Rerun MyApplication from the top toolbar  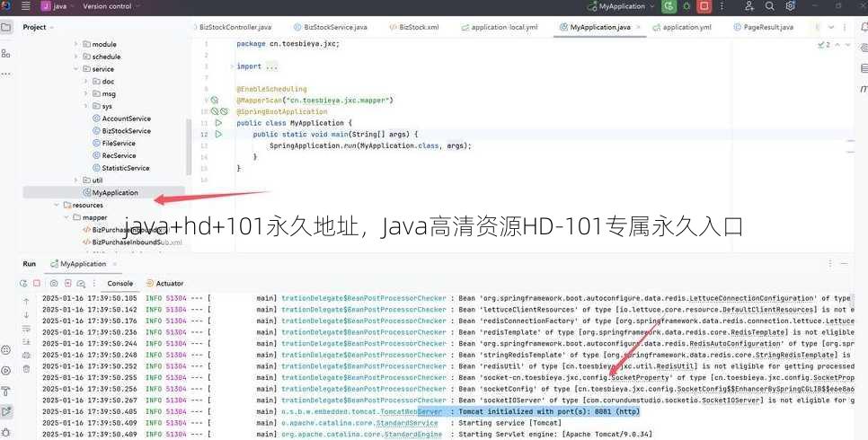point(669,6)
